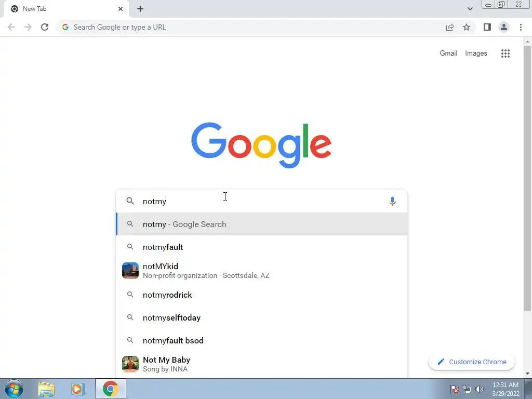Click the pencil icon on Customize Chrome
The image size is (532, 399).
(x=441, y=362)
